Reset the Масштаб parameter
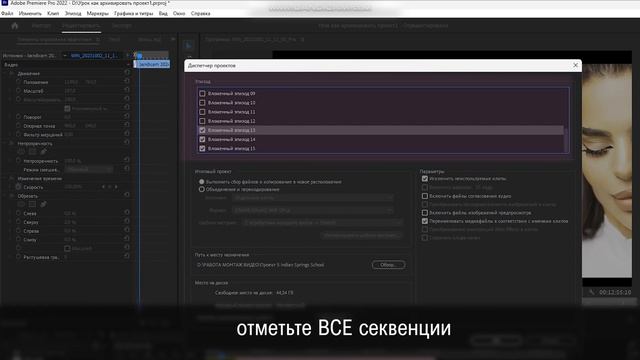The width and height of the screenshot is (640, 360). tap(127, 91)
